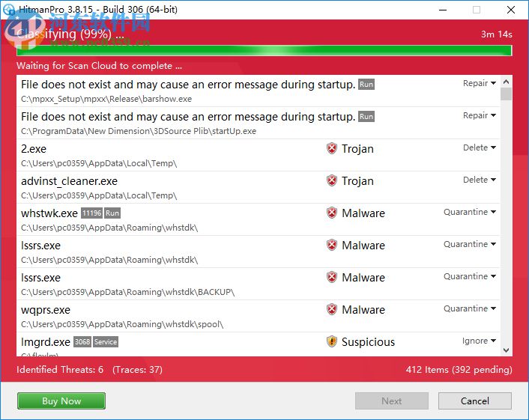Open the Repair dropdown for startUp.exe

[x=479, y=115]
